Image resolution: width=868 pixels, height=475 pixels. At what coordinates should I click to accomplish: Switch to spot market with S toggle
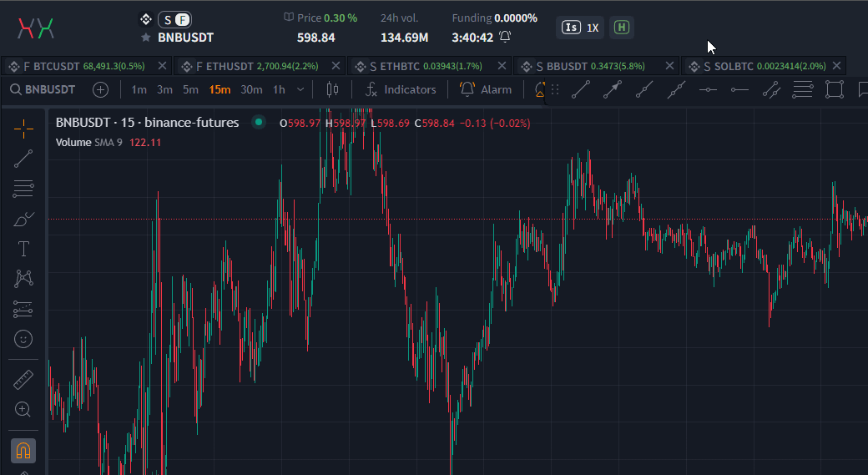[x=167, y=20]
